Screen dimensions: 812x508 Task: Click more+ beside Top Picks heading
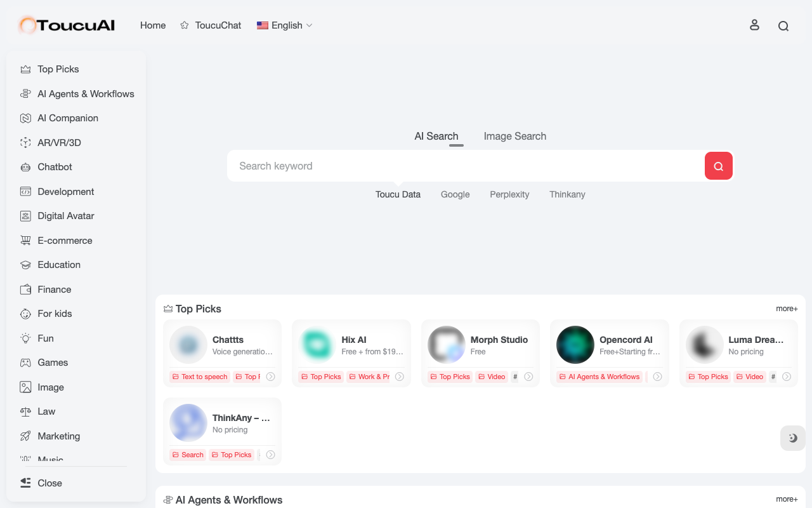(x=787, y=309)
